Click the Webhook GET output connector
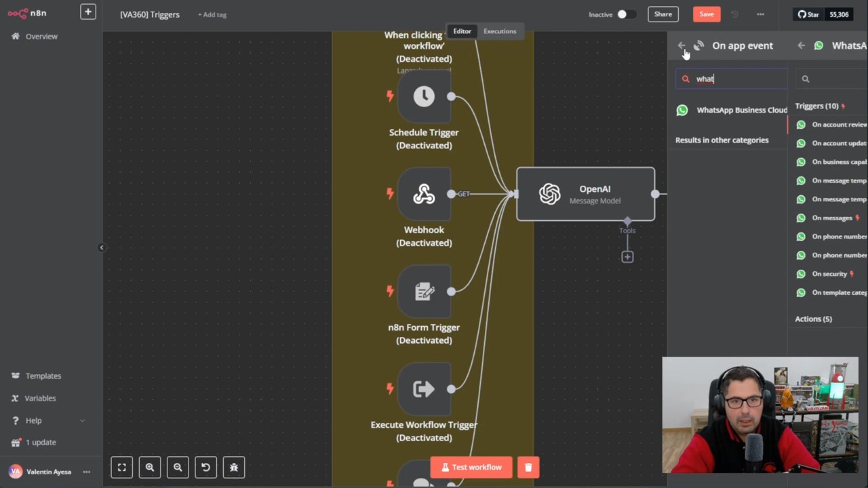 click(x=451, y=194)
